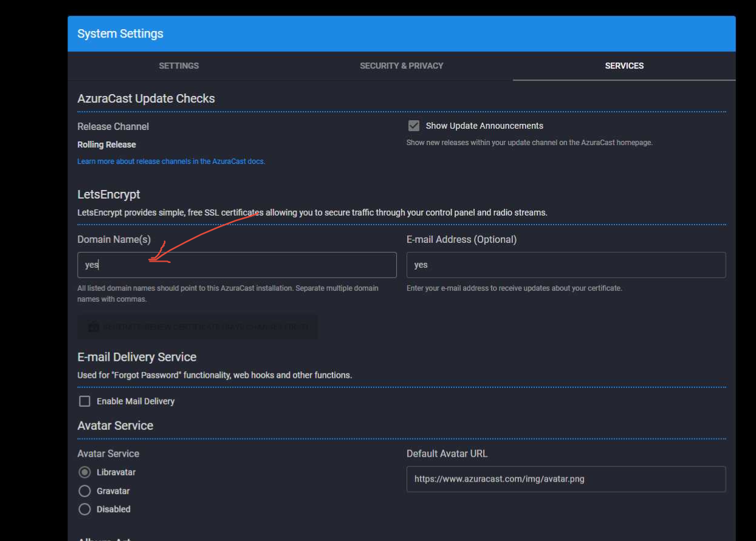Open the AzuraCast release channels documentation link
Screen dimensions: 756x541
point(171,162)
